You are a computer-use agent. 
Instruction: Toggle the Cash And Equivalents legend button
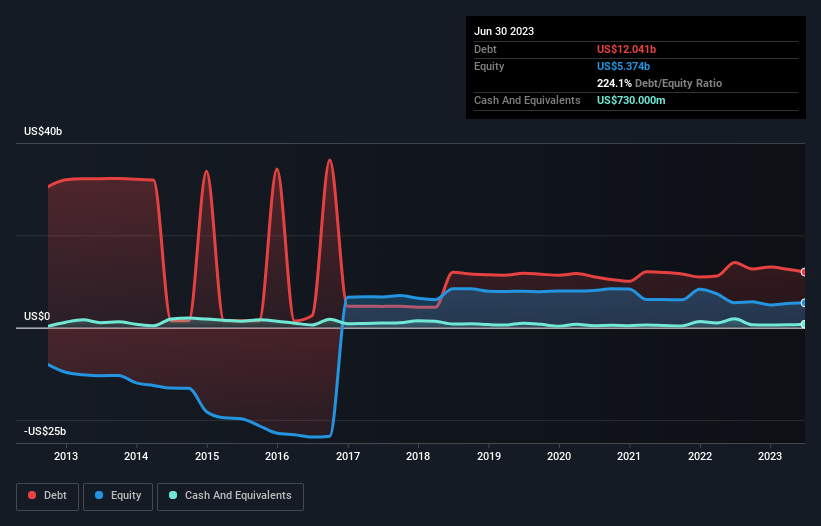point(230,496)
